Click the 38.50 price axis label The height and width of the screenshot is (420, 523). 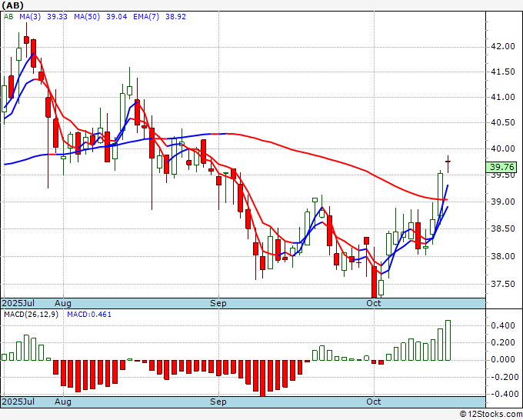[503, 228]
